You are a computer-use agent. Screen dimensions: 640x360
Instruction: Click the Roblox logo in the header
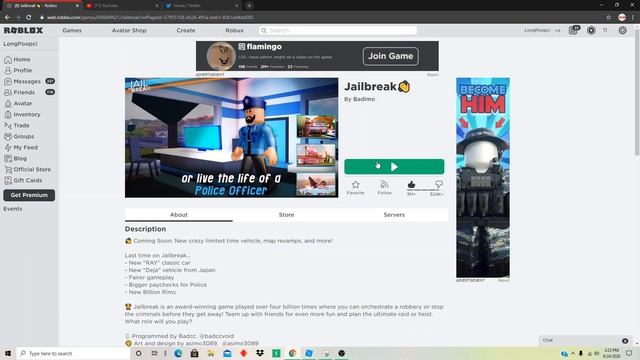pyautogui.click(x=23, y=30)
